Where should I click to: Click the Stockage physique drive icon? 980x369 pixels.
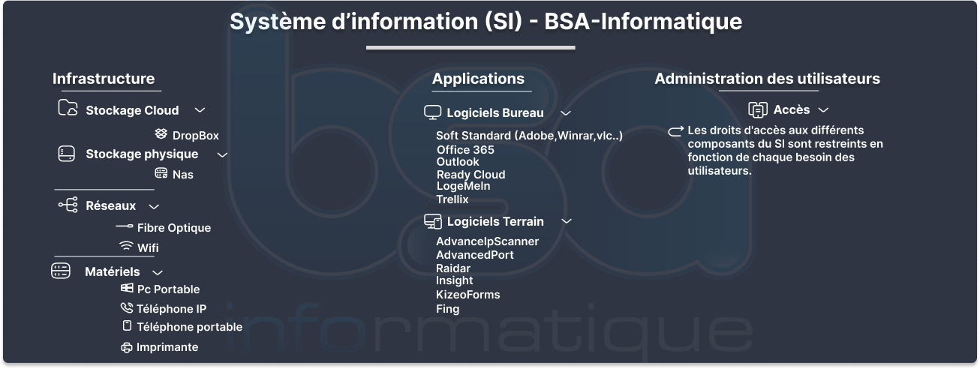(67, 154)
